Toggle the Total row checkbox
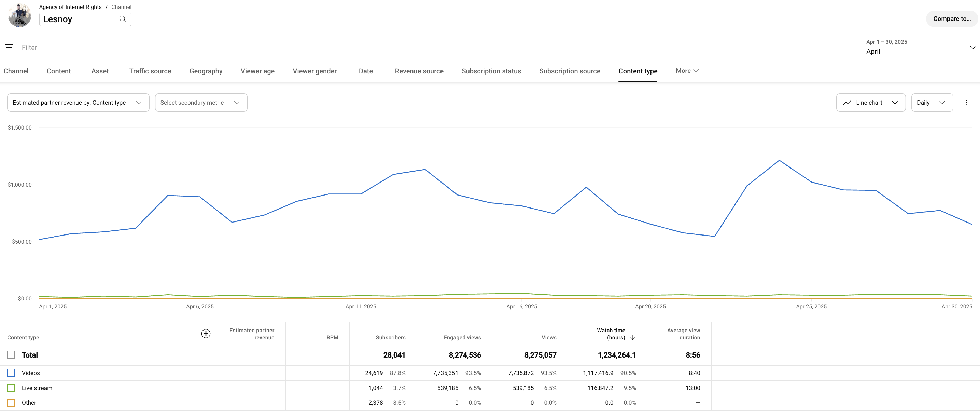 point(11,355)
